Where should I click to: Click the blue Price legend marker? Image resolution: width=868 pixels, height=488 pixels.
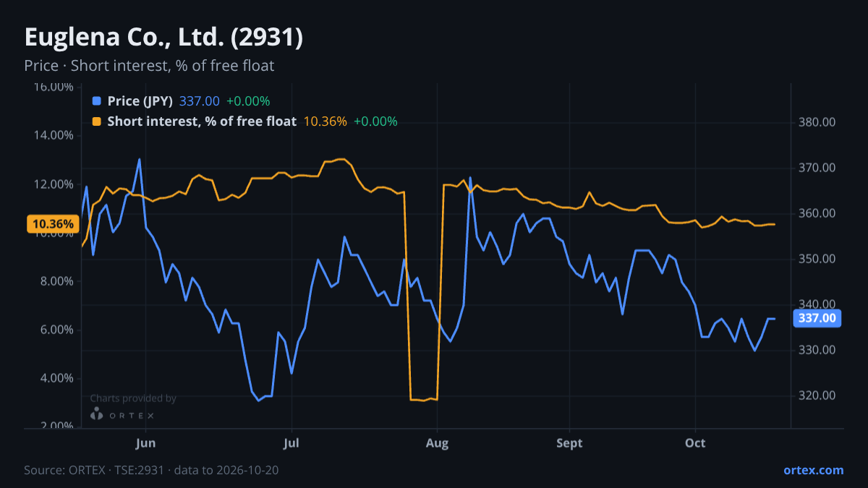point(97,101)
